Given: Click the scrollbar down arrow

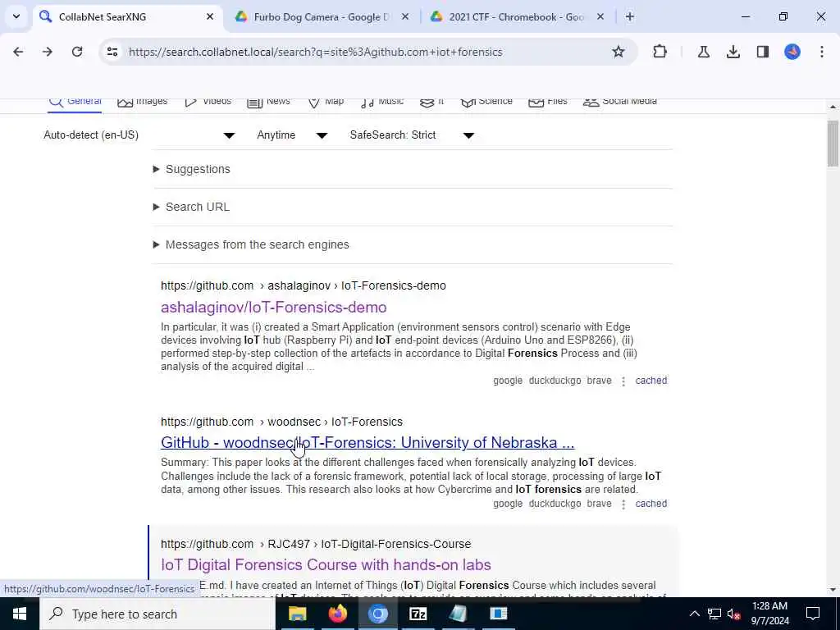Looking at the screenshot, I should 833,591.
